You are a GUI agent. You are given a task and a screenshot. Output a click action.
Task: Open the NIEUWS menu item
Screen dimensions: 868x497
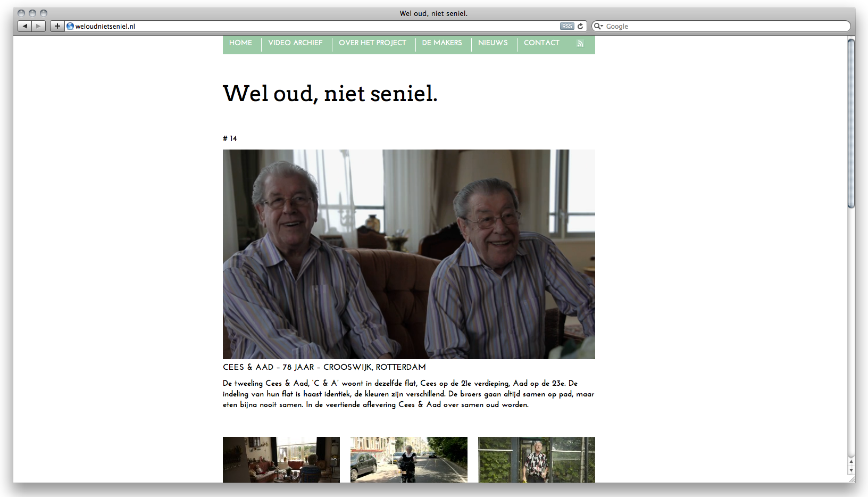[493, 43]
